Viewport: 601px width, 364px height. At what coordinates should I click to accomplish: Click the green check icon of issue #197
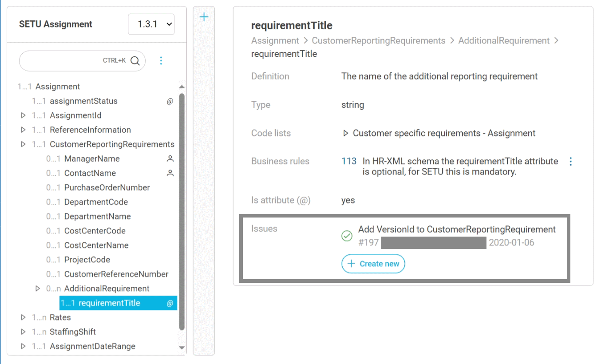click(347, 236)
